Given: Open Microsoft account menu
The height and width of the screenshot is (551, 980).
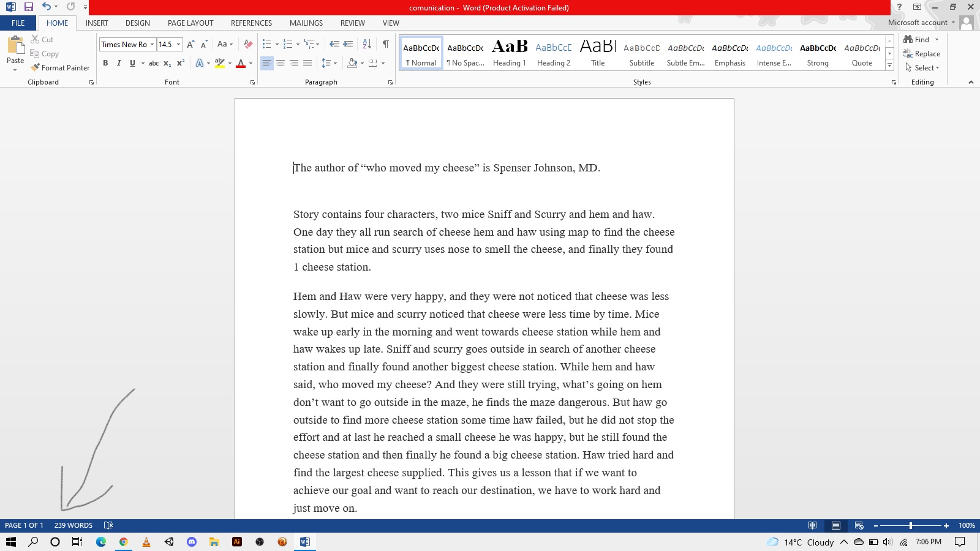Looking at the screenshot, I should click(x=921, y=23).
